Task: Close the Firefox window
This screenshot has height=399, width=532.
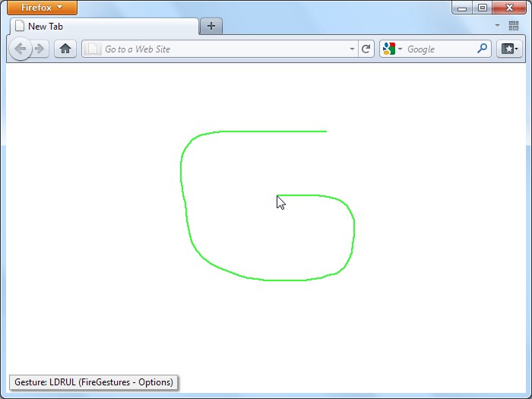Action: (509, 8)
